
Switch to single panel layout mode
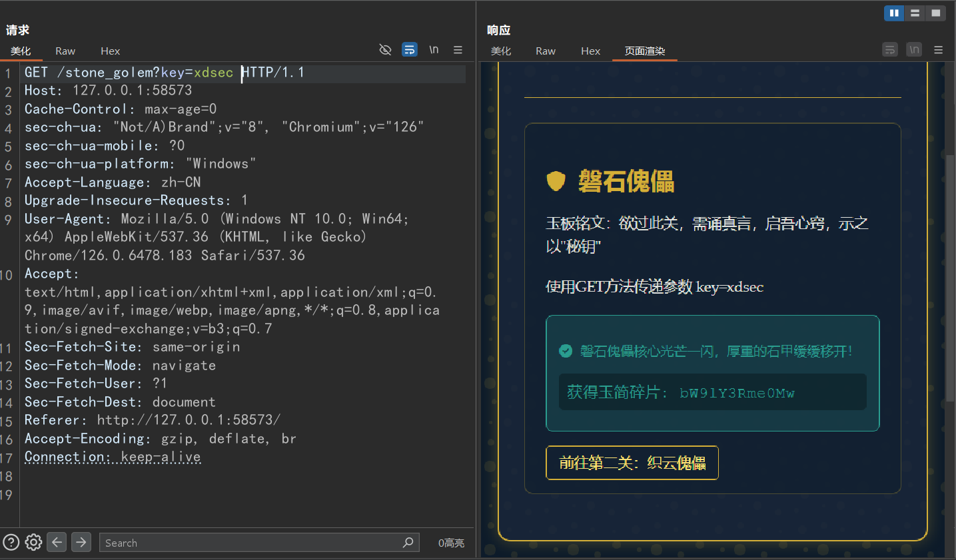(x=935, y=13)
